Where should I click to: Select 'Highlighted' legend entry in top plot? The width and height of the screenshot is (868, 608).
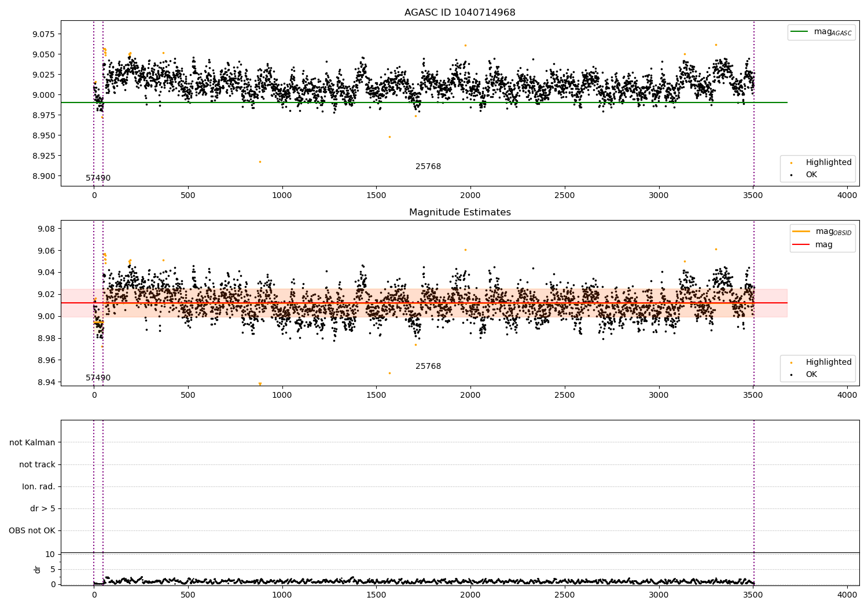[x=828, y=163]
